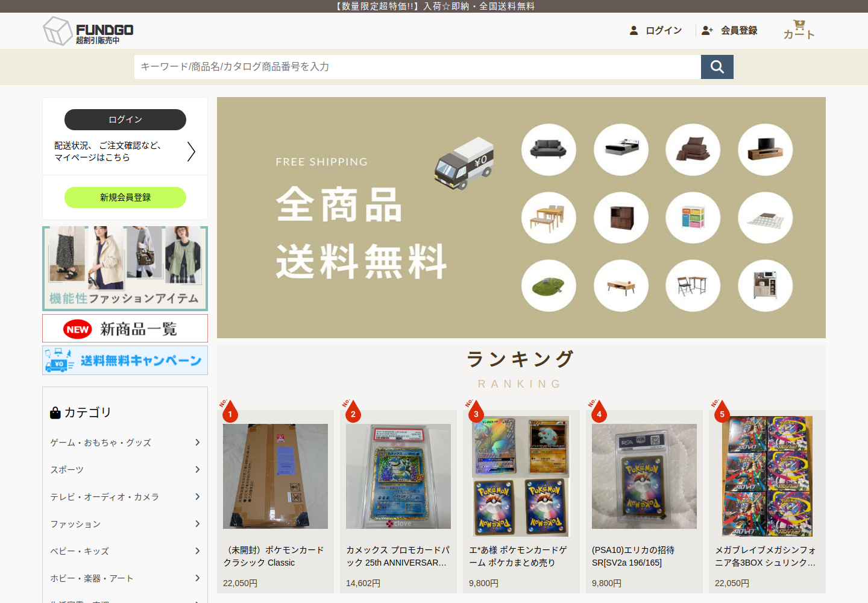Select the desk and chair circle icon
This screenshot has height=603, width=868.
pos(693,286)
